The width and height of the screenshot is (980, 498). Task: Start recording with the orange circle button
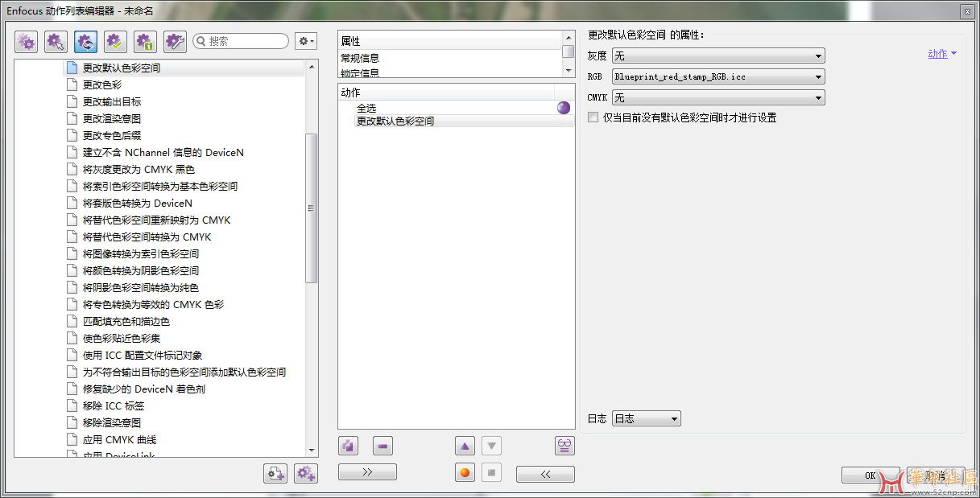point(465,473)
